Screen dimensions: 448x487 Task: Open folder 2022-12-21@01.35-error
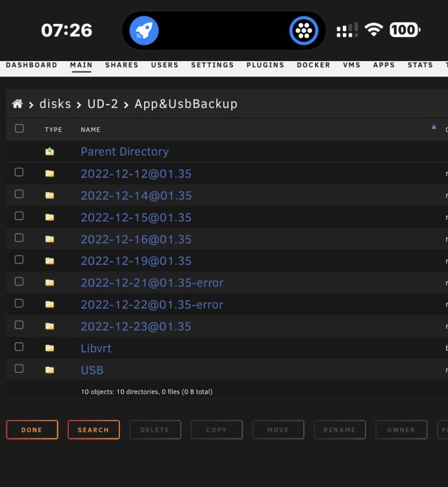[152, 282]
